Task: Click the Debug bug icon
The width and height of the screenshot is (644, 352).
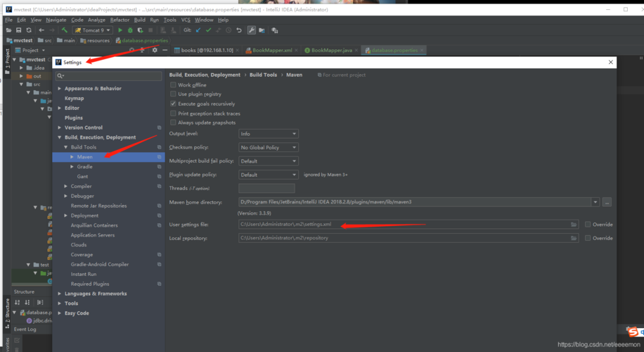Action: [129, 30]
